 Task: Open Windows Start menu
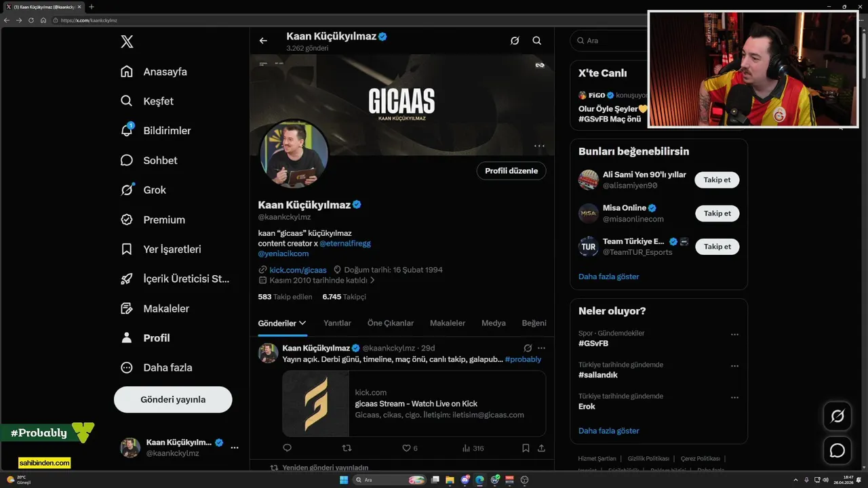click(344, 480)
